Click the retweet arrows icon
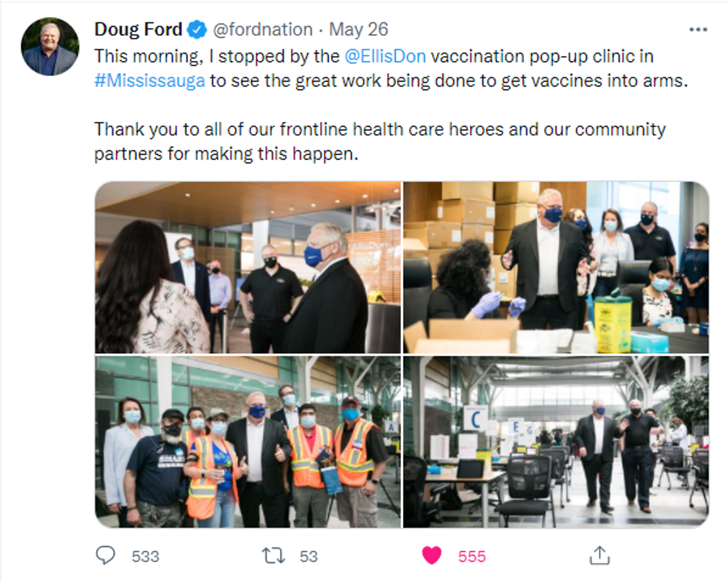Viewport: 728px width, 581px height. [x=273, y=556]
